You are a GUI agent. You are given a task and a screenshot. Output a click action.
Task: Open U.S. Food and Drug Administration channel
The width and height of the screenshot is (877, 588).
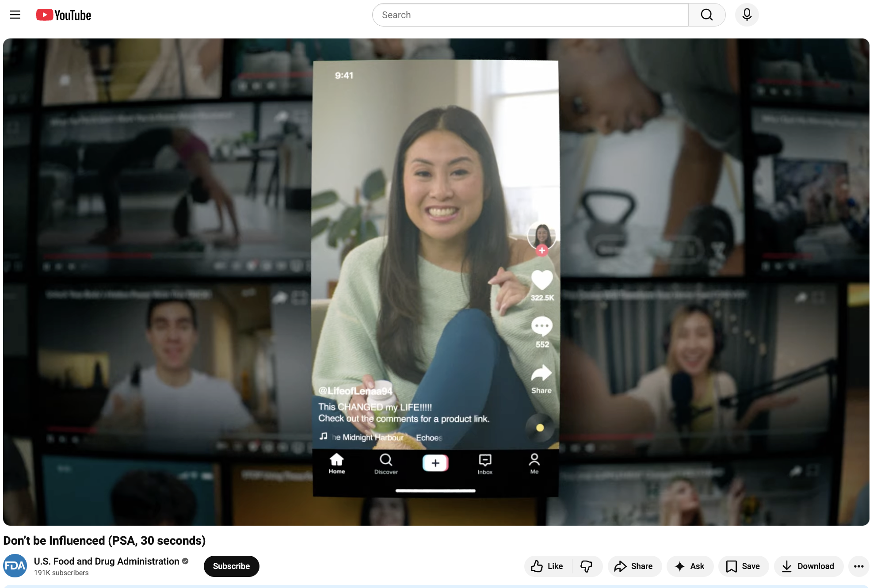[x=107, y=561]
